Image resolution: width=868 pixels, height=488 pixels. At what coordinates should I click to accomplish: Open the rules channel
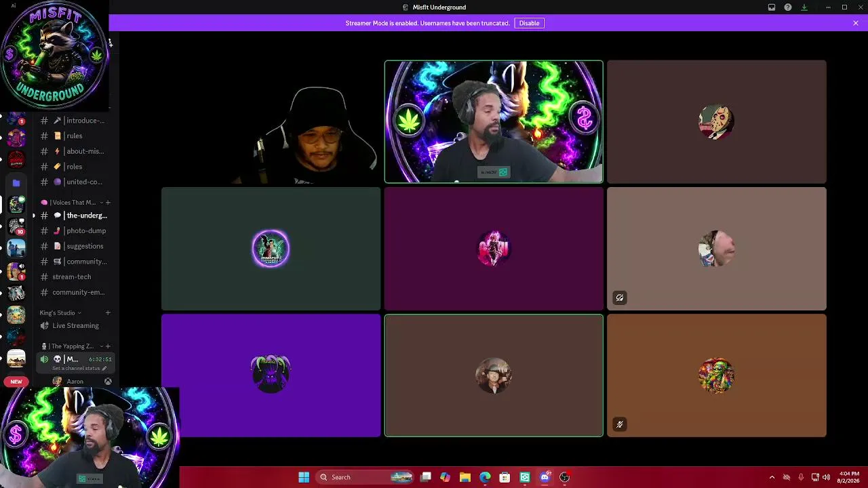click(75, 136)
